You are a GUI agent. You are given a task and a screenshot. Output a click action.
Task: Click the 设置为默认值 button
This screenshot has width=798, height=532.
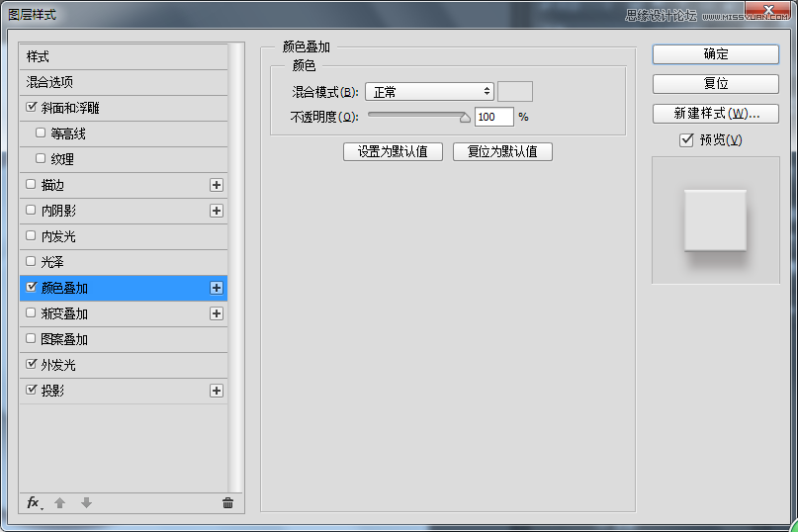click(393, 151)
